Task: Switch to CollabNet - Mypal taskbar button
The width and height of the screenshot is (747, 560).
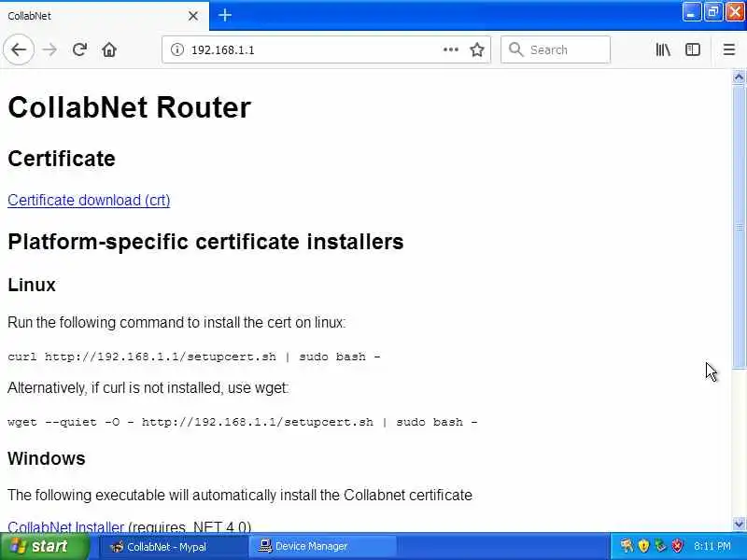Action: 173,547
